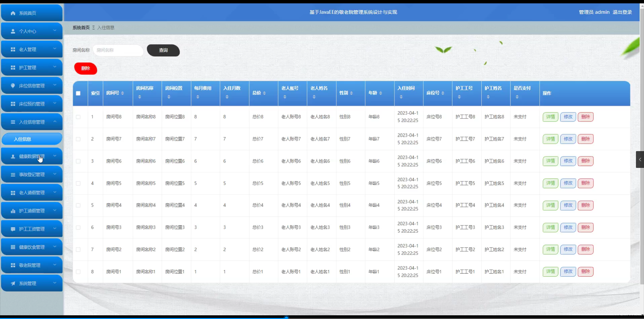644x319 pixels.
Task: Click the lines icon beside 事故登记管理
Action: point(13,175)
